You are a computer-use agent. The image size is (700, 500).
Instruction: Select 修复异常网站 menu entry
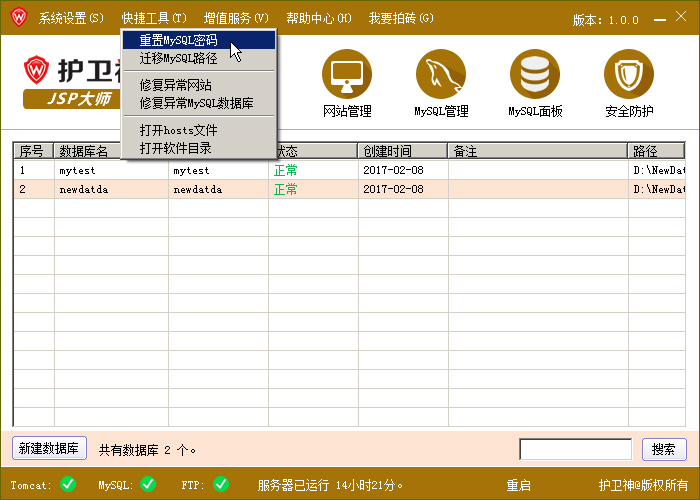pyautogui.click(x=199, y=85)
